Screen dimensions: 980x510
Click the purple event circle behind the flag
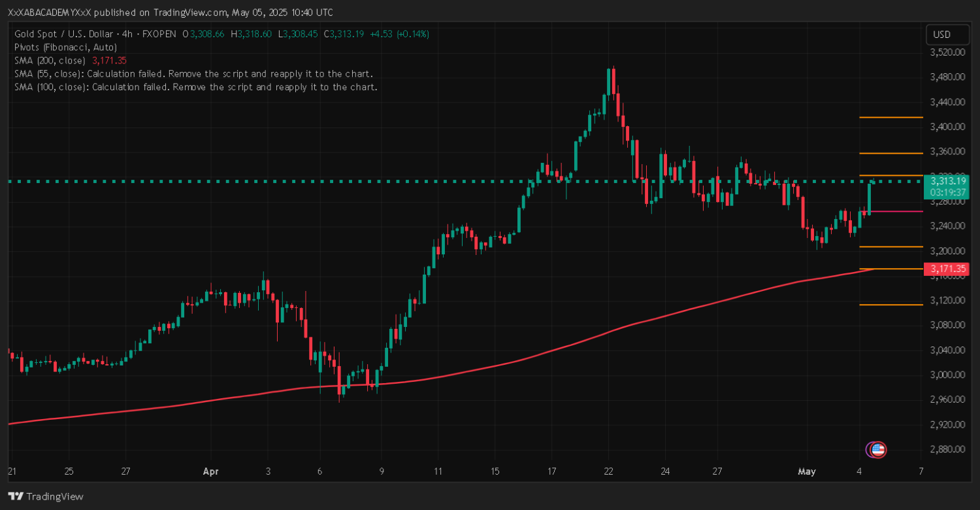[870, 449]
